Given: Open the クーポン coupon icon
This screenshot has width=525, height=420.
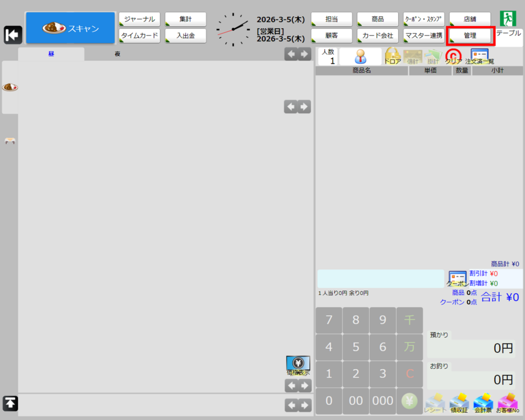Looking at the screenshot, I should click(457, 278).
